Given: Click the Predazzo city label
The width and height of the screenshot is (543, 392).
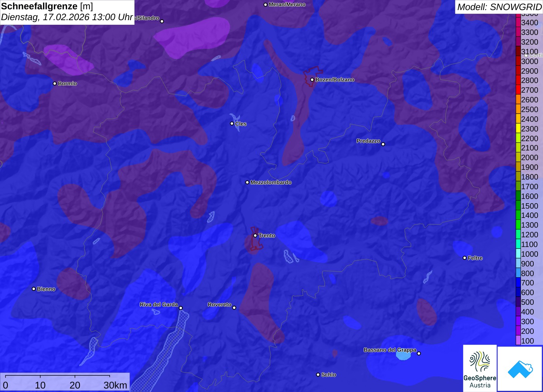Looking at the screenshot, I should (x=368, y=141).
